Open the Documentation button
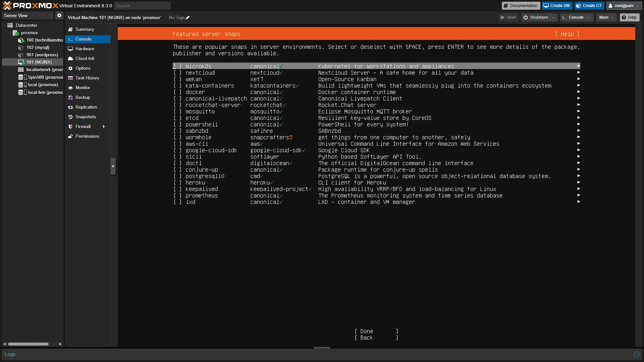 (x=521, y=6)
